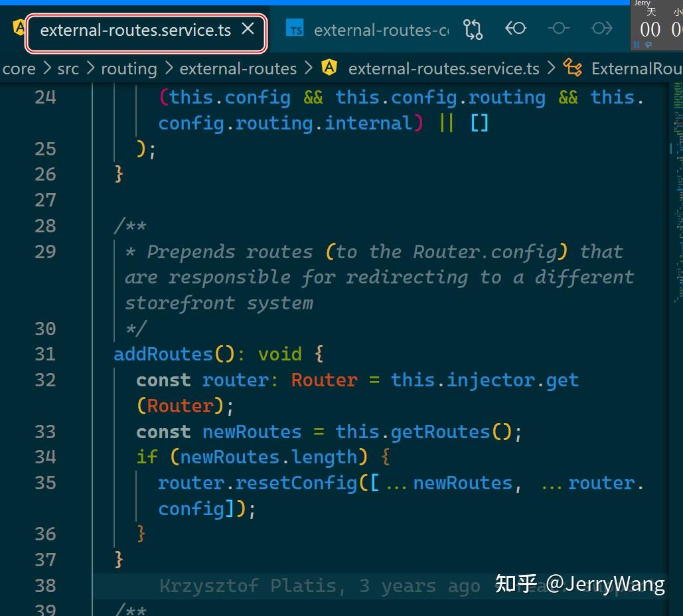
Task: Select line number 31 in the gutter
Action: coord(45,354)
